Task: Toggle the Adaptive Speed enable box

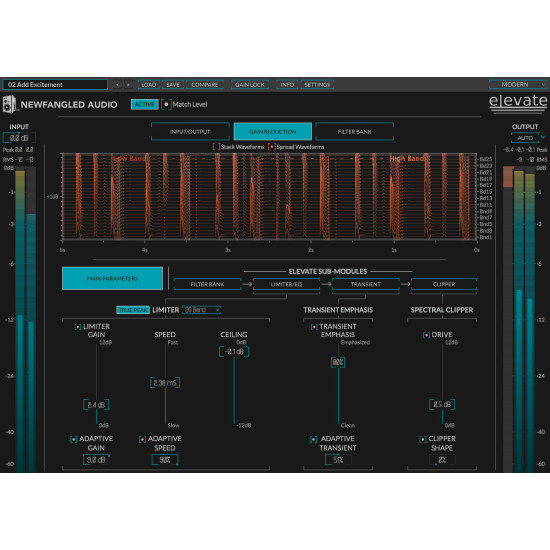Action: (x=142, y=439)
